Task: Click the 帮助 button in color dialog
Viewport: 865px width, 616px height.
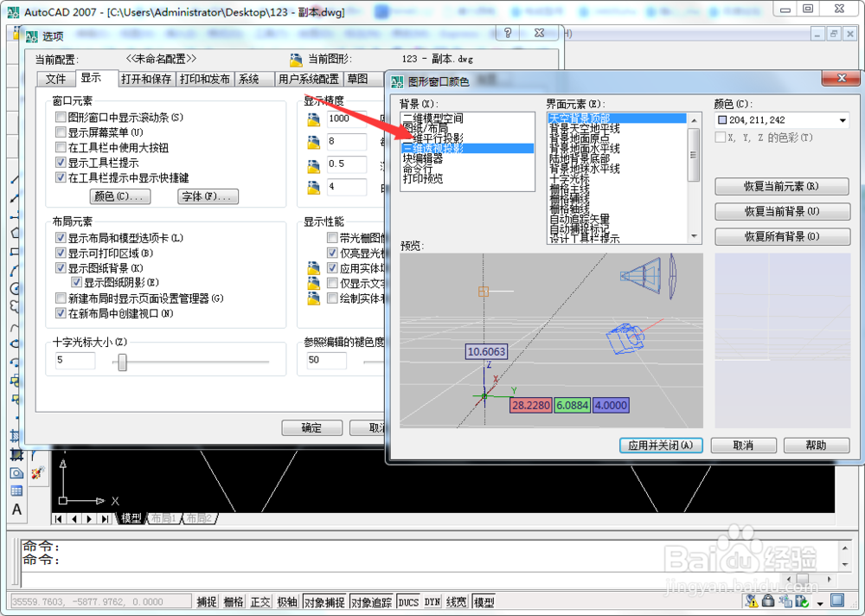Action: pyautogui.click(x=816, y=446)
